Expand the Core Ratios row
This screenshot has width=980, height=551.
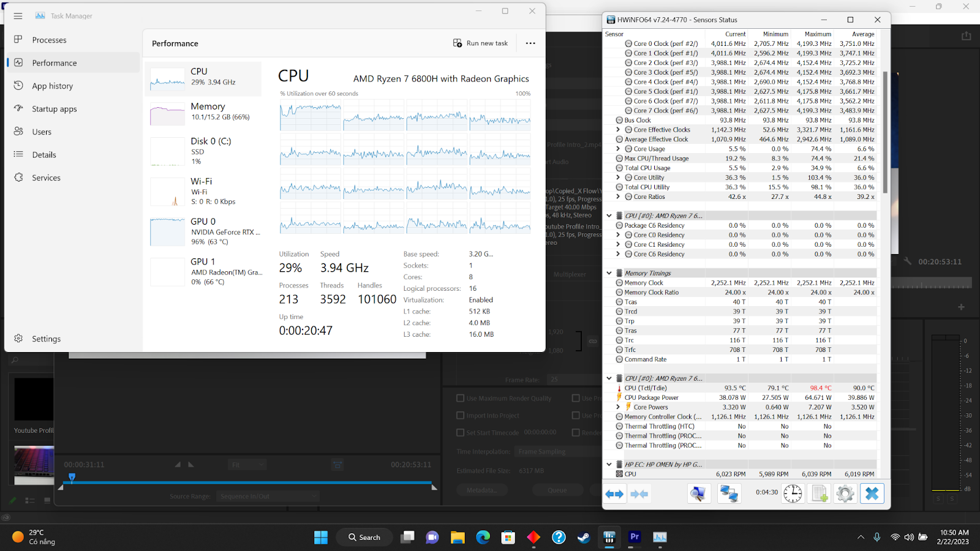pyautogui.click(x=618, y=197)
